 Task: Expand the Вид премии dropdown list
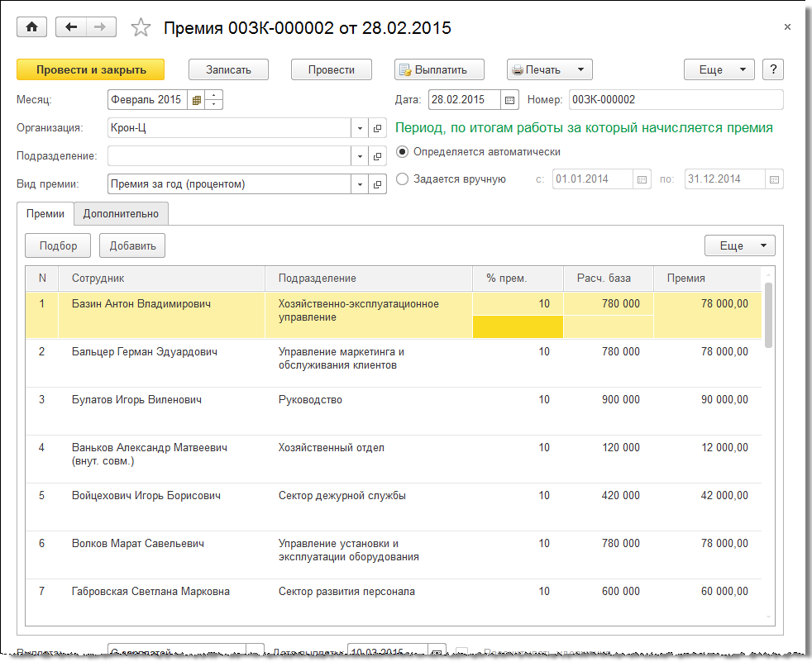click(360, 183)
